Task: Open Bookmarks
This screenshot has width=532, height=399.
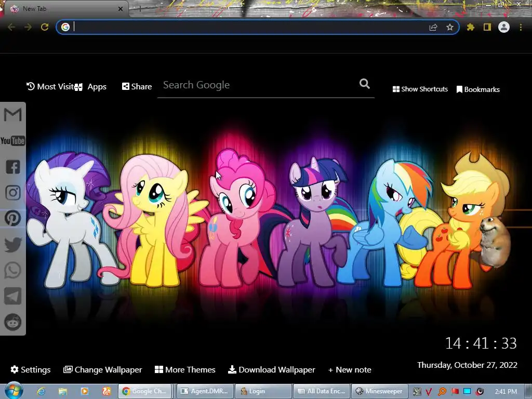Action: (478, 89)
